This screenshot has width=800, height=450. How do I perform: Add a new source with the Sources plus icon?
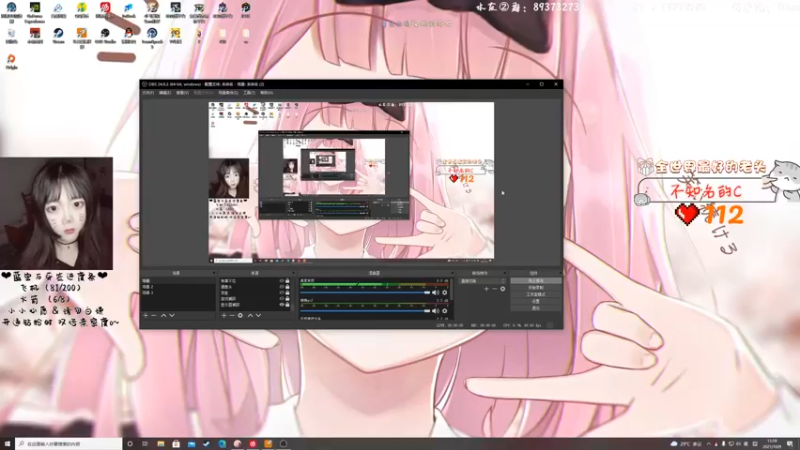pos(224,315)
